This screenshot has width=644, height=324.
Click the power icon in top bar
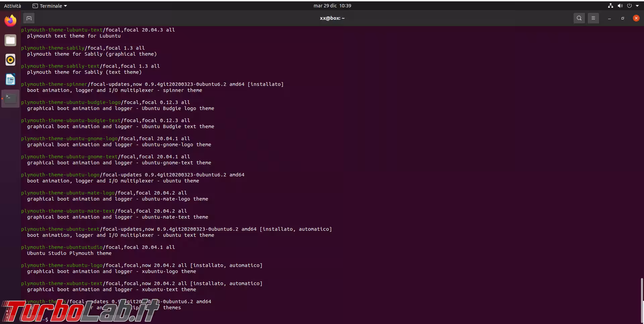(629, 6)
